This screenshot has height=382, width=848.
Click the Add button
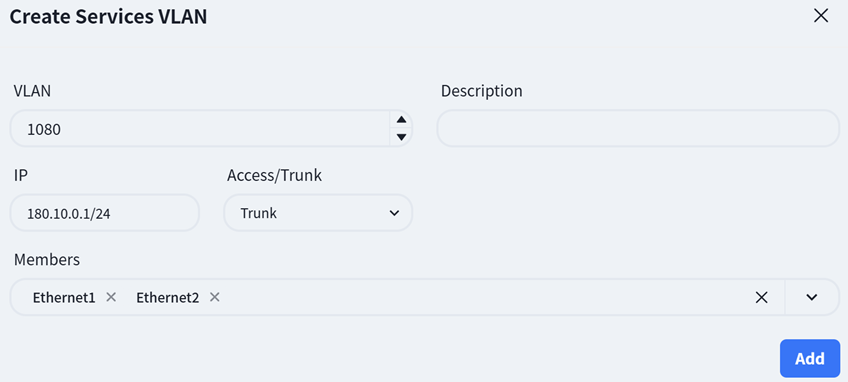pyautogui.click(x=810, y=358)
